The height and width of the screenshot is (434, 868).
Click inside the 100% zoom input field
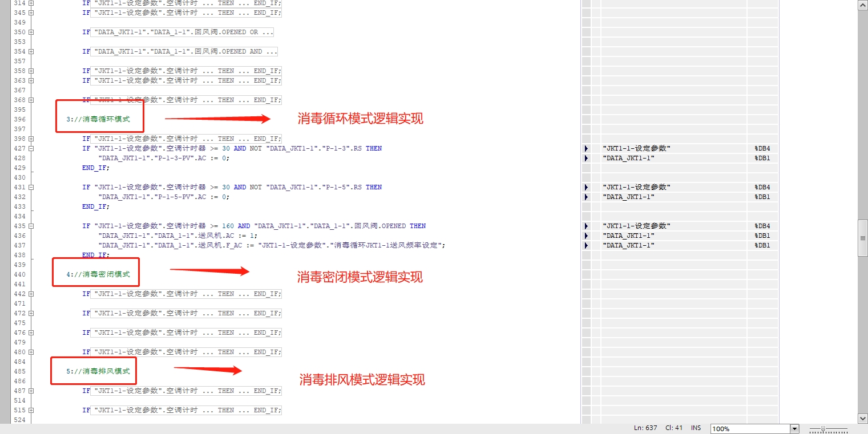click(x=750, y=428)
